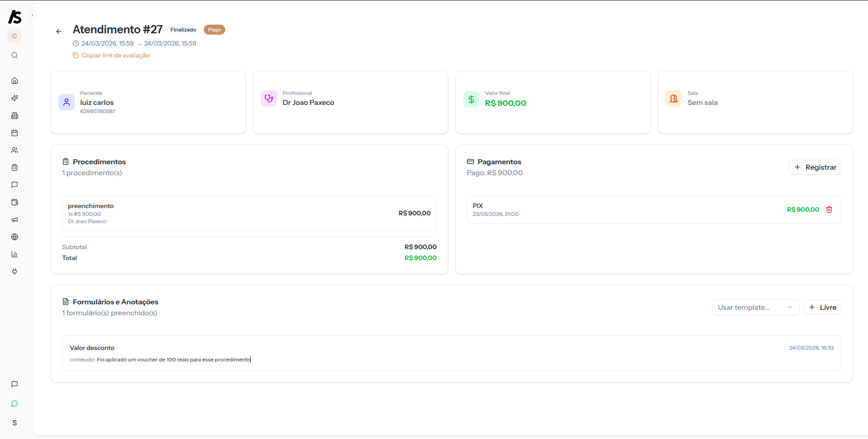Screen dimensions: 868x439
Task: Go to home via the house icon
Action: [15, 81]
